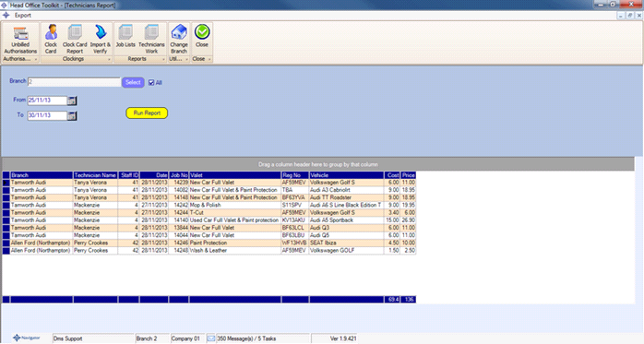Click the application icon beside Export

6,15
